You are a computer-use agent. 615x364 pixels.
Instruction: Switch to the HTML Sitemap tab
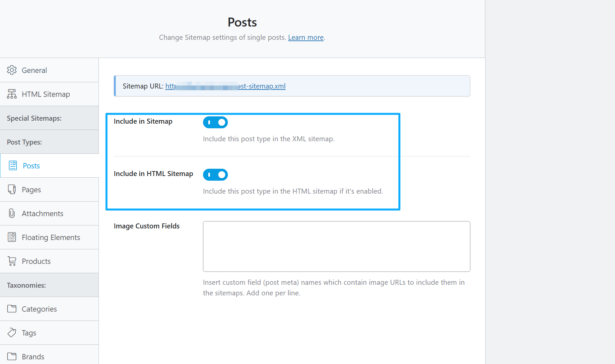click(x=49, y=94)
